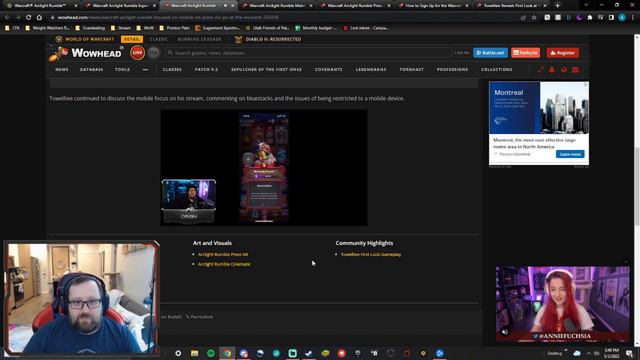The width and height of the screenshot is (640, 360).
Task: Show hidden system tray icons
Action: pos(589,353)
